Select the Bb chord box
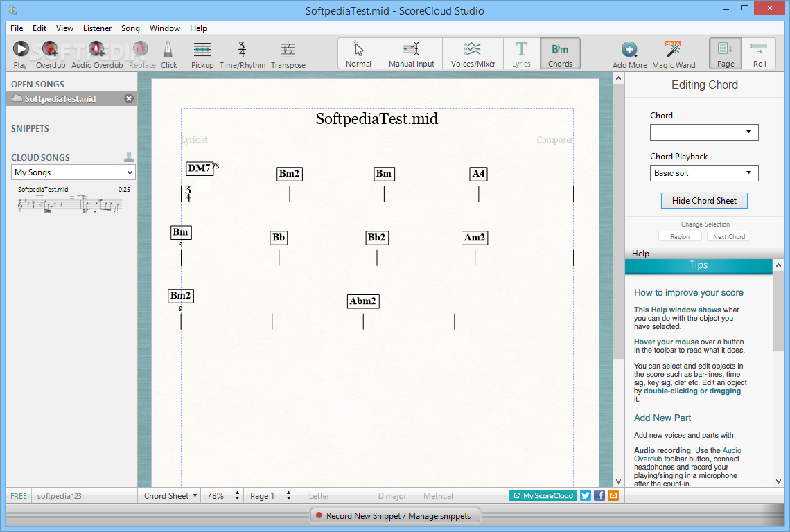 point(279,238)
